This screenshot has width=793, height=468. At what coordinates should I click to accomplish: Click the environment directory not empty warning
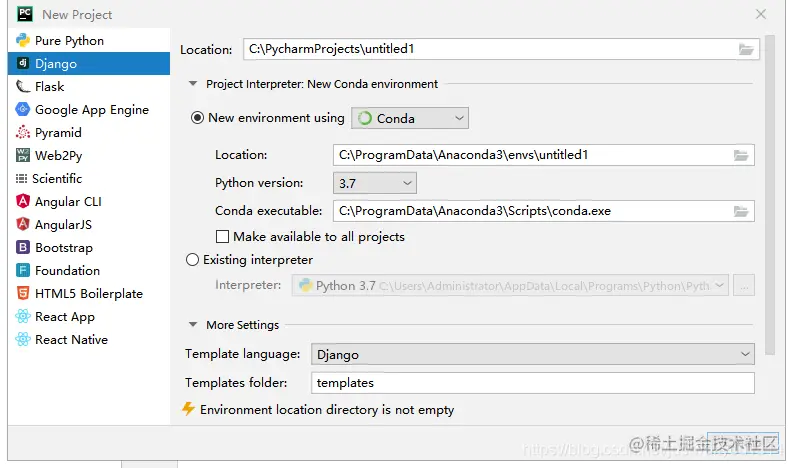pos(318,409)
